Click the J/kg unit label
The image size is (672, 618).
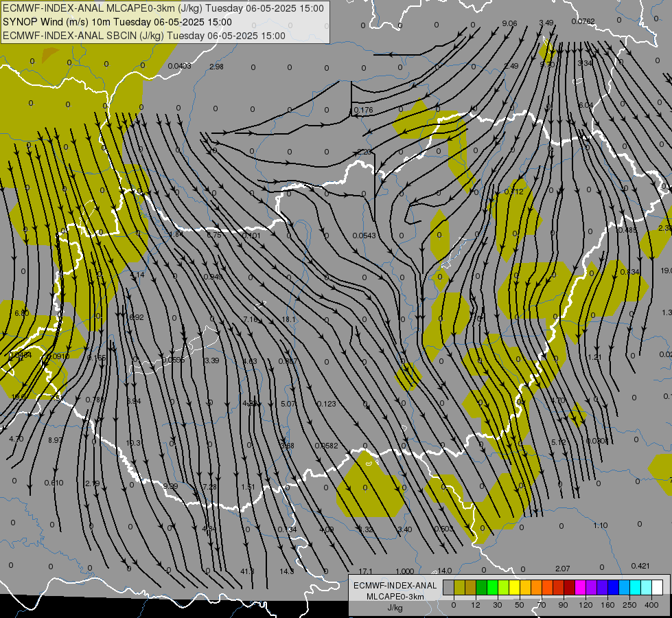395,608
